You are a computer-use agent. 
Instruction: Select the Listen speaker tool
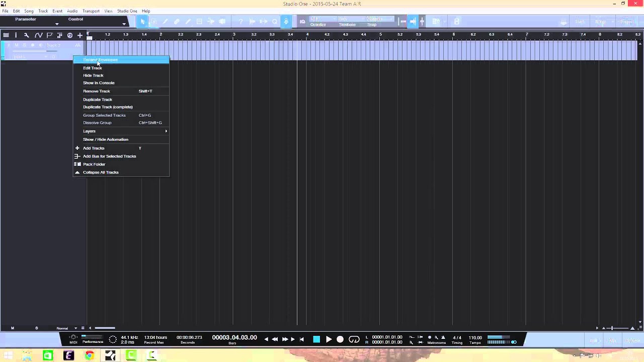[x=222, y=21]
